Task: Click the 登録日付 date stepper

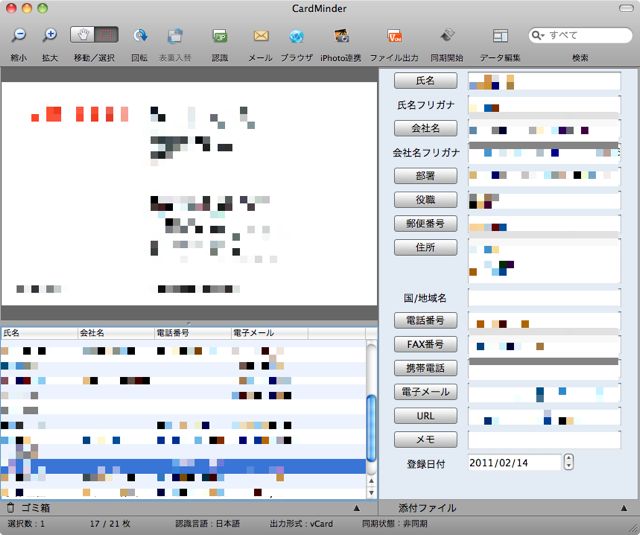Action: pos(569,462)
